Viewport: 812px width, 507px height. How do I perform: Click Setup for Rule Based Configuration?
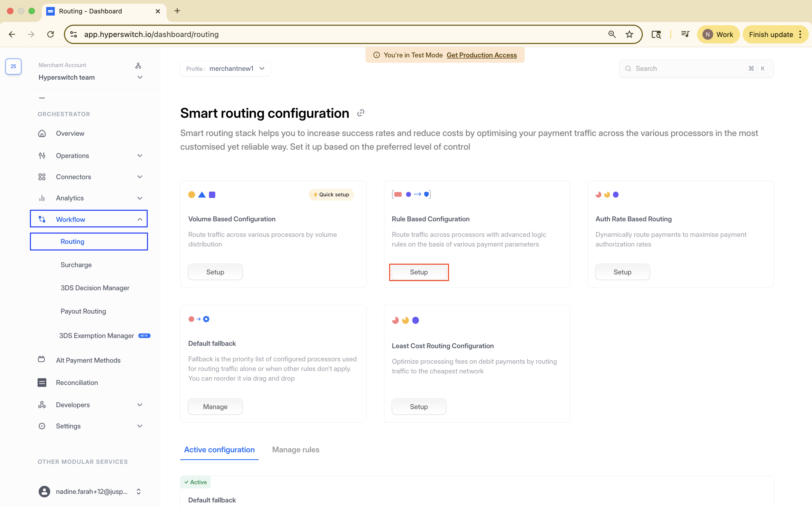pos(419,272)
